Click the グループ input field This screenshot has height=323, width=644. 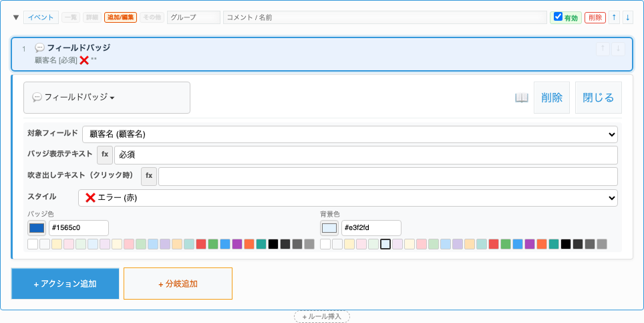[x=194, y=17]
